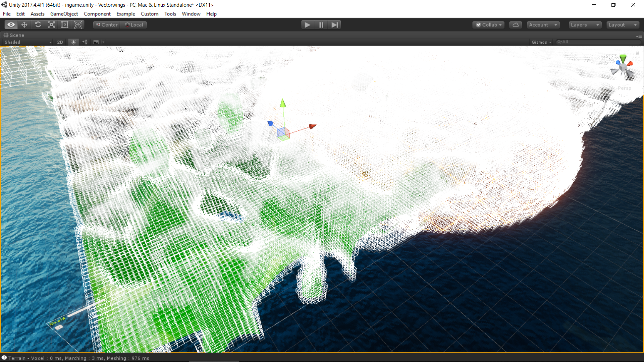Viewport: 644px width, 362px height.
Task: Open the Layout dropdown
Action: pyautogui.click(x=622, y=25)
